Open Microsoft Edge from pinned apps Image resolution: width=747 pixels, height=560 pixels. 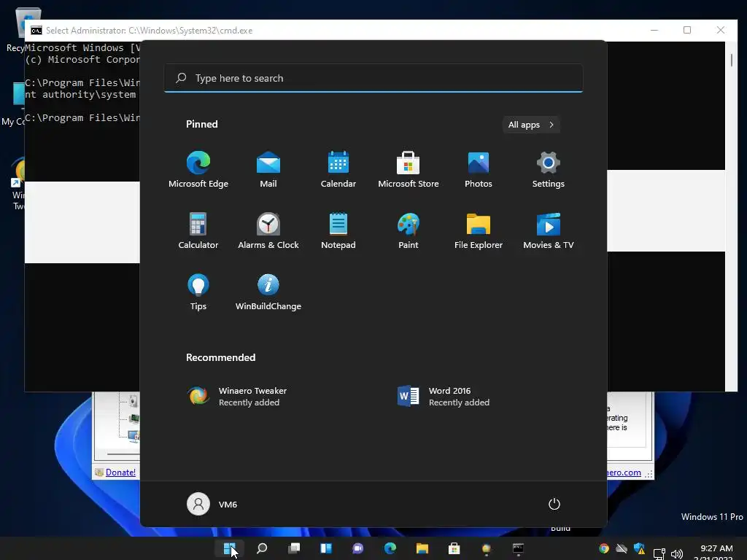point(198,169)
